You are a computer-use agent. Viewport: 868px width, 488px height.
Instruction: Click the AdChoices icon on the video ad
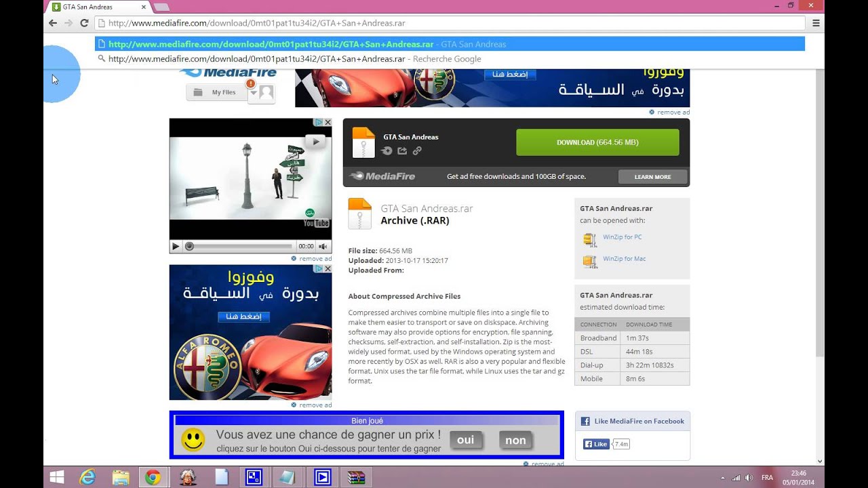click(x=318, y=123)
